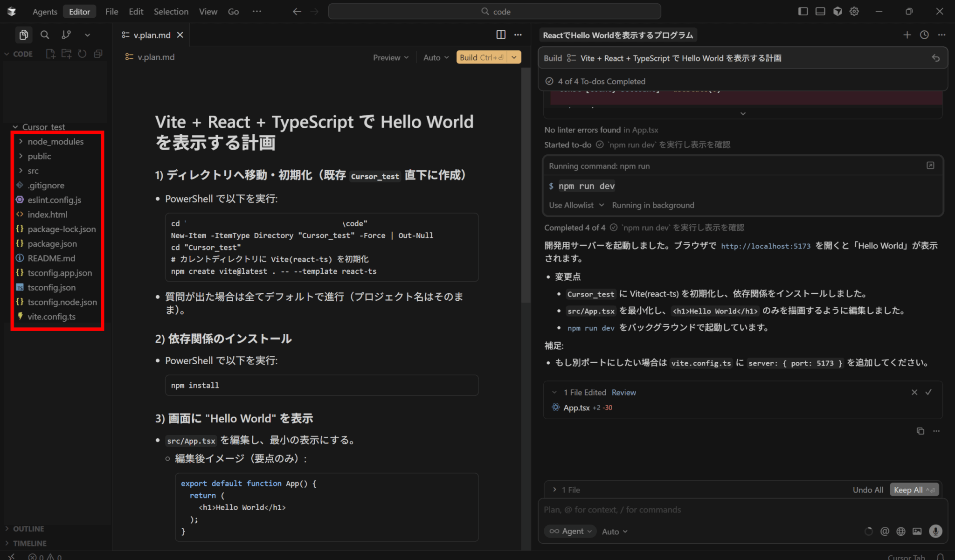
Task: Refresh the explorer file tree
Action: 82,54
